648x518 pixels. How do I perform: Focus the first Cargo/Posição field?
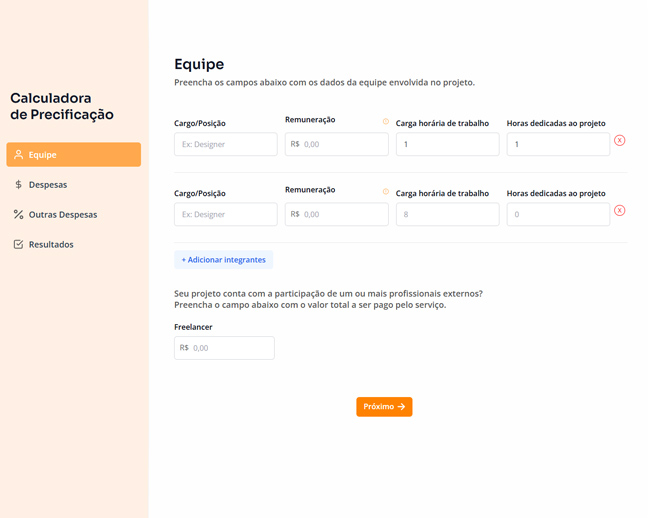click(225, 144)
